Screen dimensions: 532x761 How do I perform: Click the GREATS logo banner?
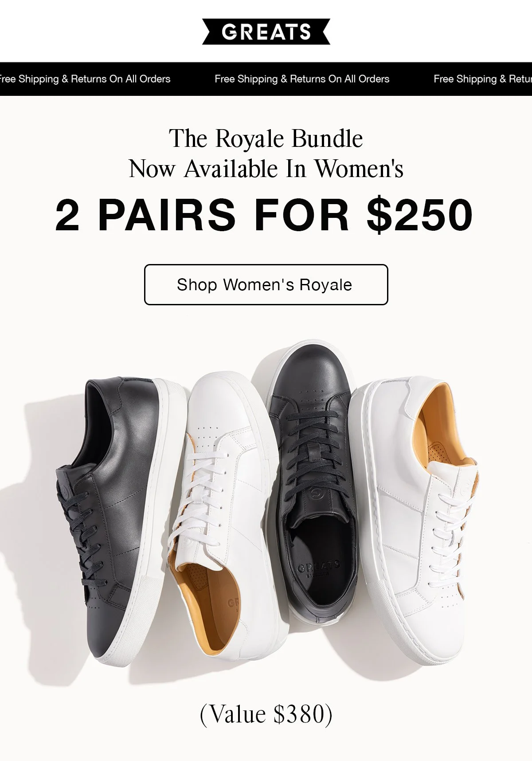click(x=266, y=32)
